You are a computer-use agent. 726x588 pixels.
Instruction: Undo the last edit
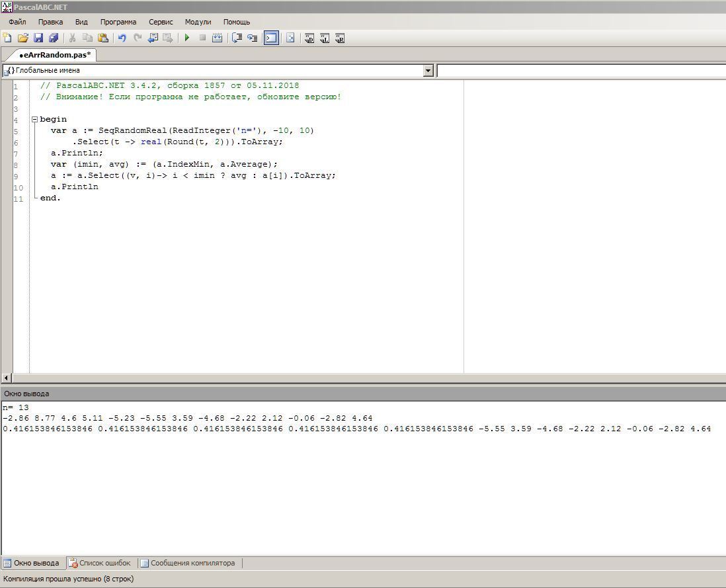point(122,38)
